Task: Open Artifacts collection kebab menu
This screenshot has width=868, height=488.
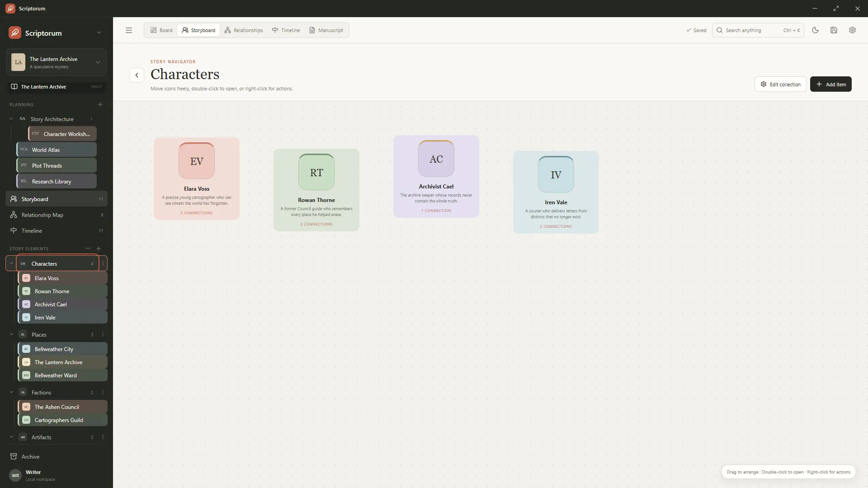Action: tap(103, 437)
